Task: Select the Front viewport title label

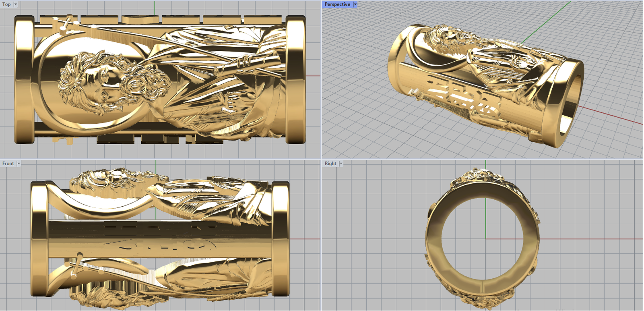Action: (8, 164)
